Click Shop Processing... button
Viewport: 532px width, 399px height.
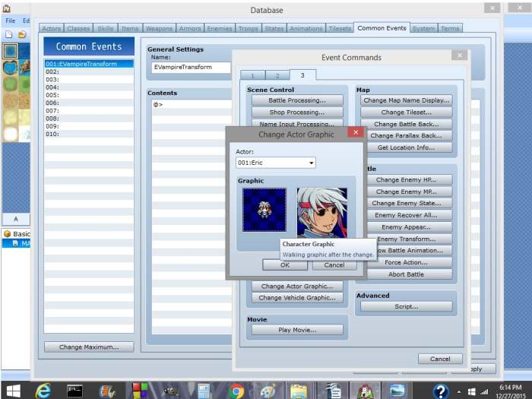297,112
